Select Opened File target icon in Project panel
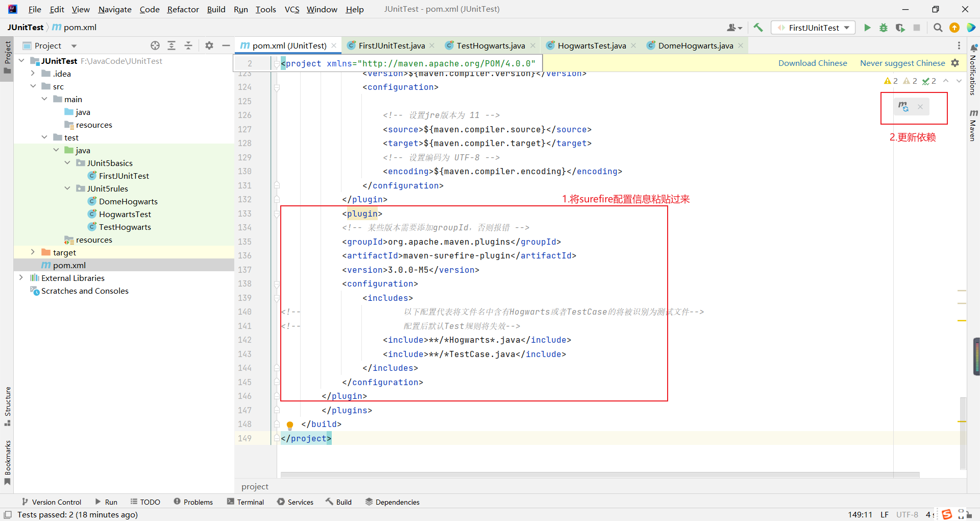 point(155,45)
